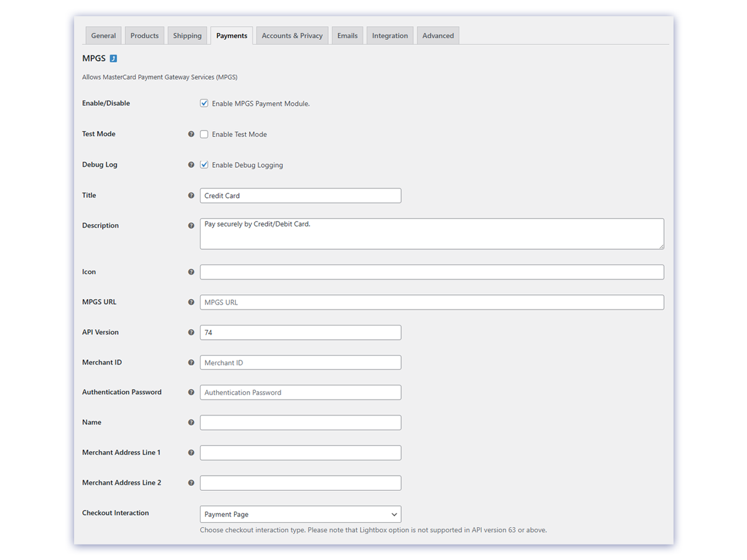
Task: Click the MPGS URL help tooltip icon
Action: click(x=191, y=302)
